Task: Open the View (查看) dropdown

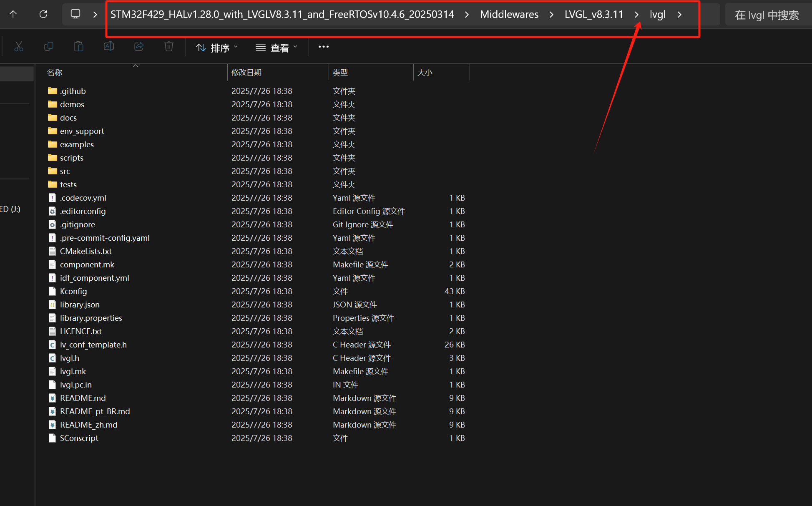Action: [x=277, y=48]
